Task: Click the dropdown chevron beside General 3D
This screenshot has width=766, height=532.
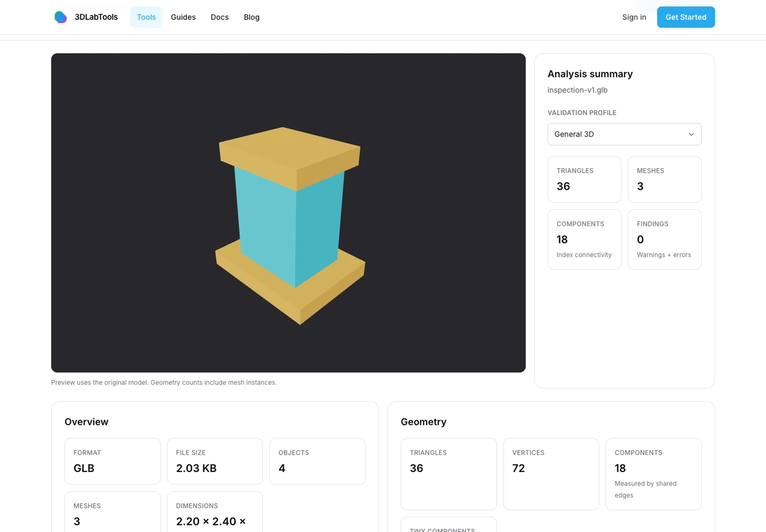Action: [691, 134]
